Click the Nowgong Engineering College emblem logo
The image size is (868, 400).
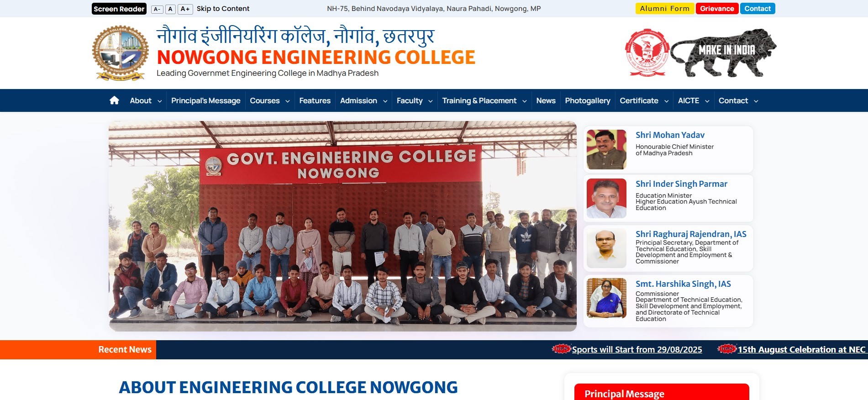[x=121, y=53]
